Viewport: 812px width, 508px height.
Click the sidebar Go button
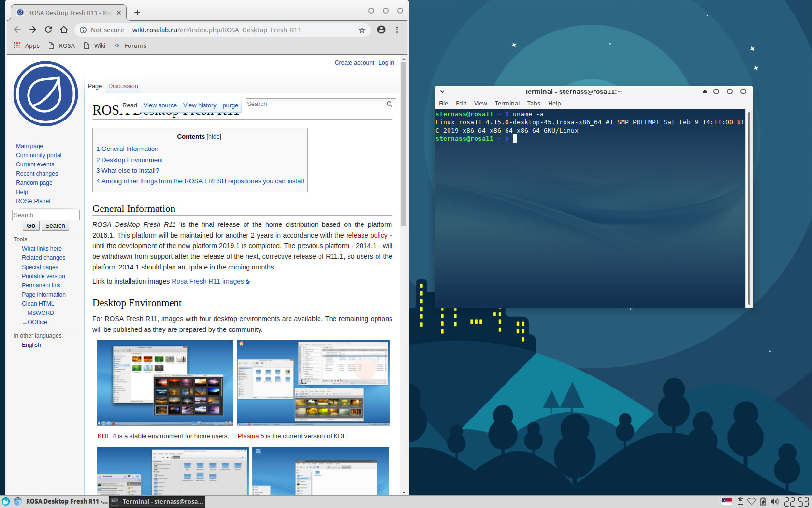[x=31, y=226]
